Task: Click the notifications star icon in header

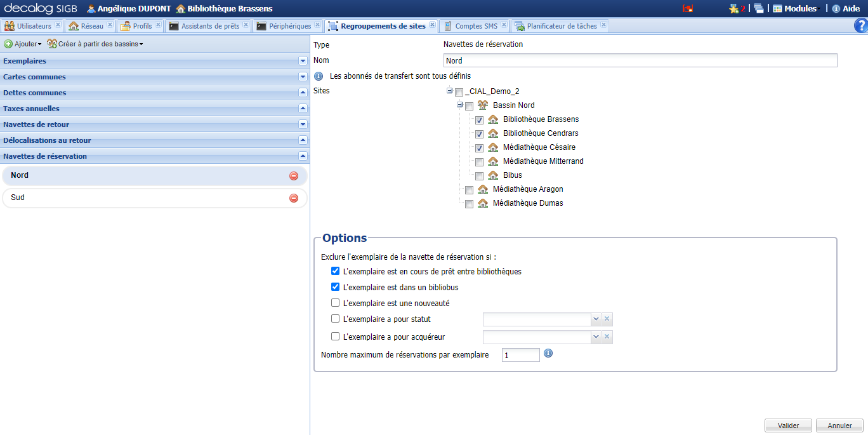Action: point(735,8)
